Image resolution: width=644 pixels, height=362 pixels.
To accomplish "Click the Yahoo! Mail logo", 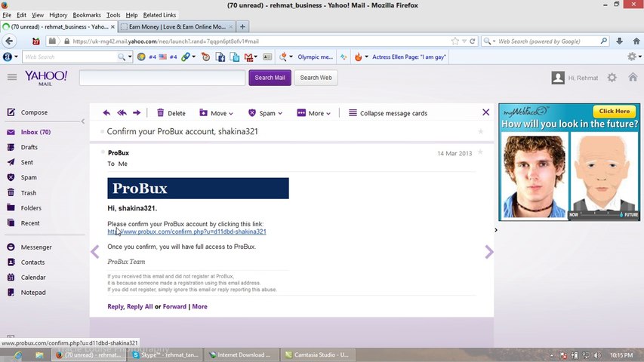I will [45, 78].
